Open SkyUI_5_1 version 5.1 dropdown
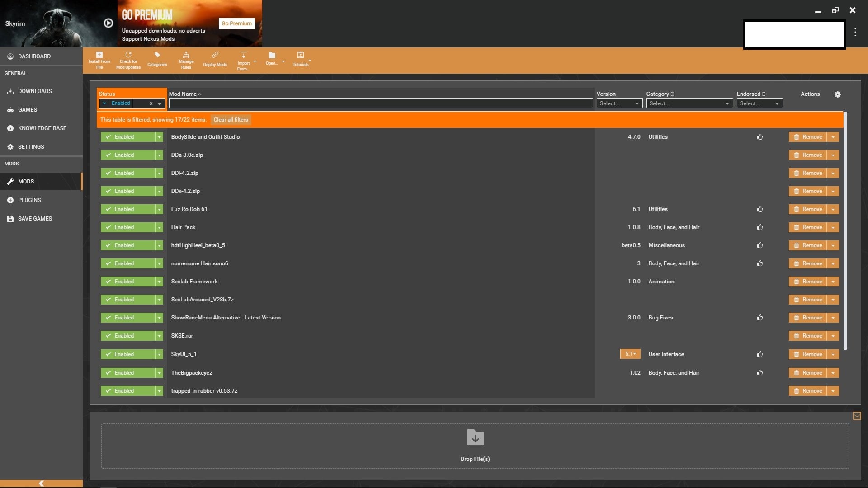Screen dimensions: 868x488 coord(630,354)
